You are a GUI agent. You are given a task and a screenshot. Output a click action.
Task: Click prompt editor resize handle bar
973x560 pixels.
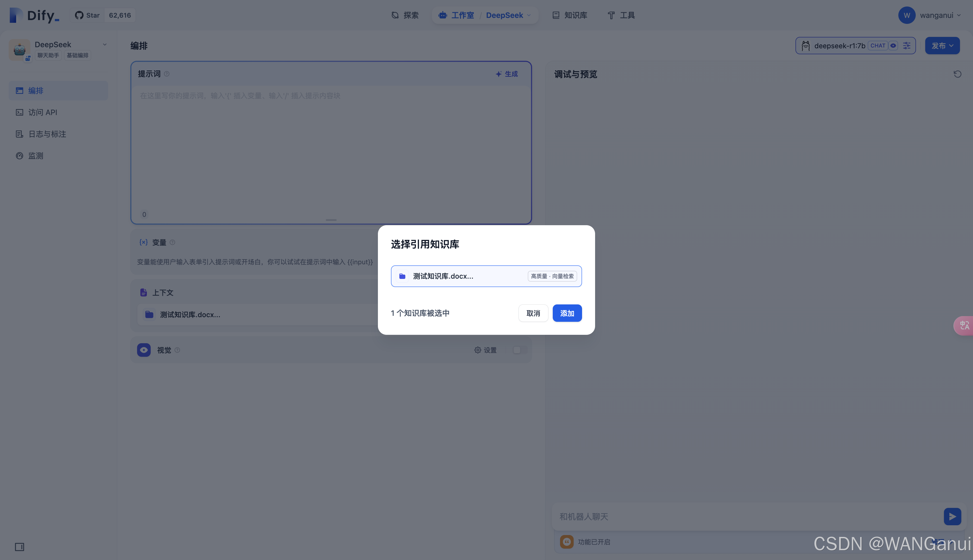point(331,220)
